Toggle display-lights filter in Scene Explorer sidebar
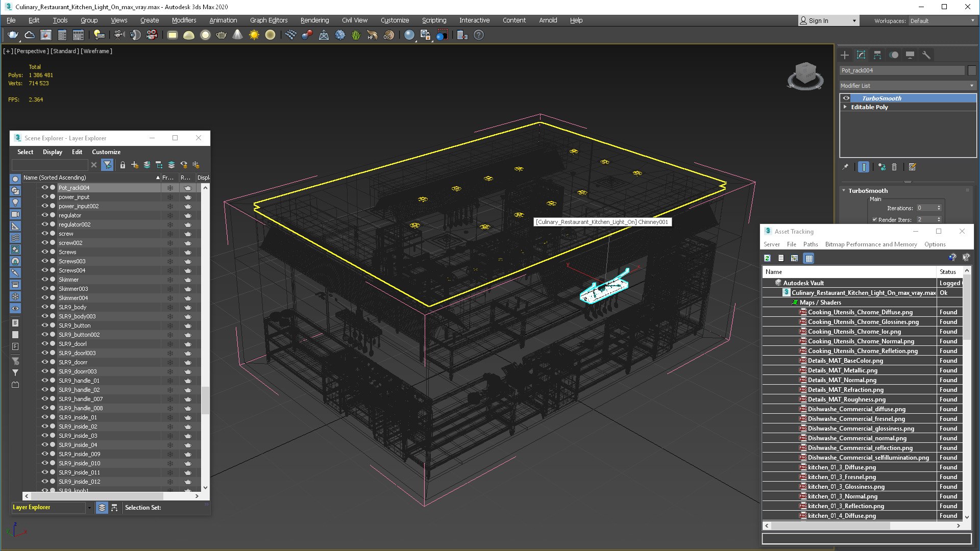980x551 pixels. [x=15, y=203]
